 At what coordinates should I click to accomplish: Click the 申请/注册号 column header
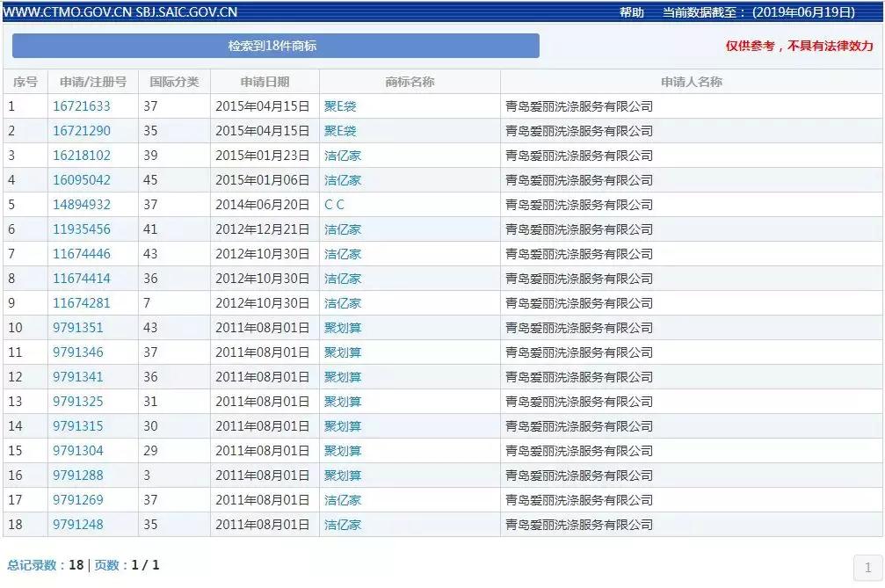tap(91, 81)
